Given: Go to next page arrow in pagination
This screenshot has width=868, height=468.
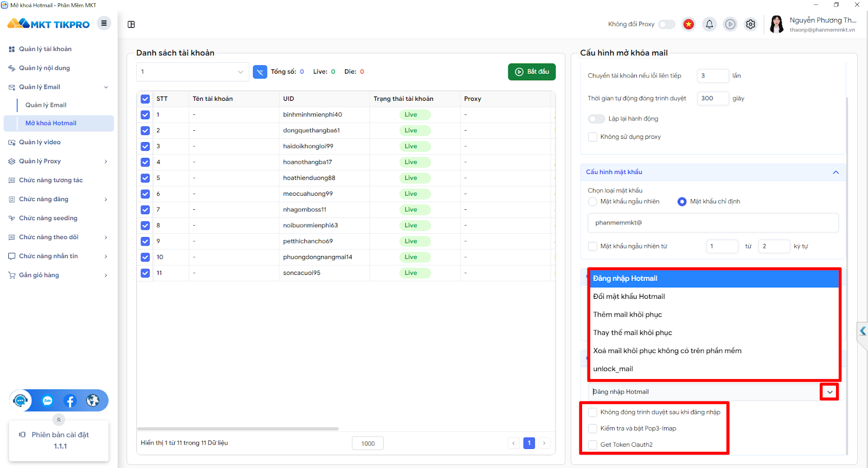Looking at the screenshot, I should point(544,443).
